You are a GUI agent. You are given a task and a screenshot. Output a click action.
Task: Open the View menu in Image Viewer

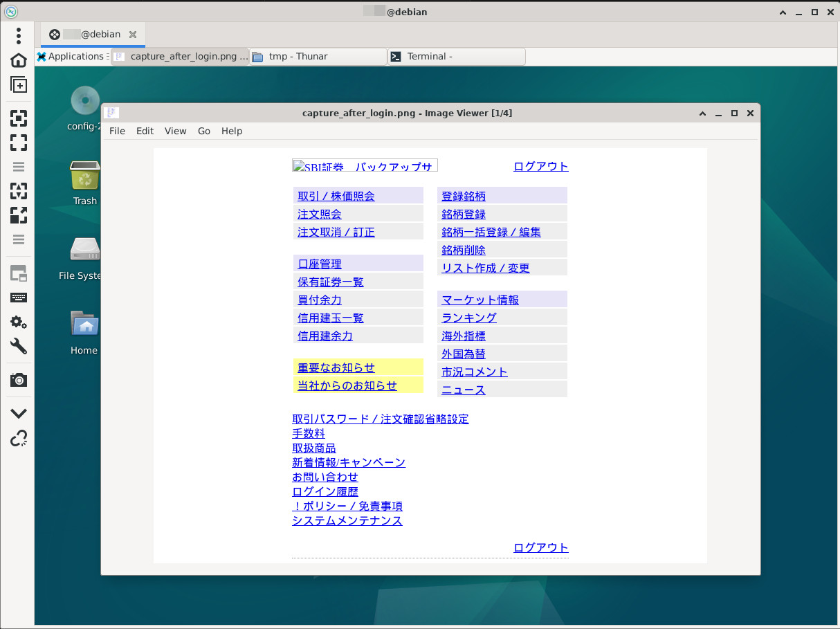point(176,131)
